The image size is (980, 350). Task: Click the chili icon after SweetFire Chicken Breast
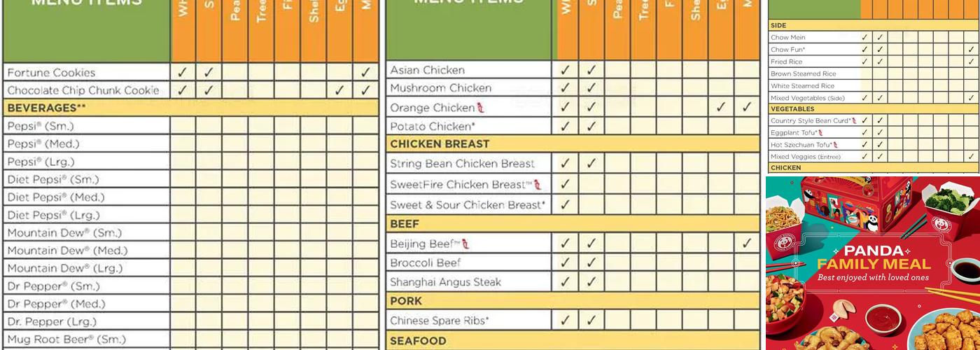(538, 185)
